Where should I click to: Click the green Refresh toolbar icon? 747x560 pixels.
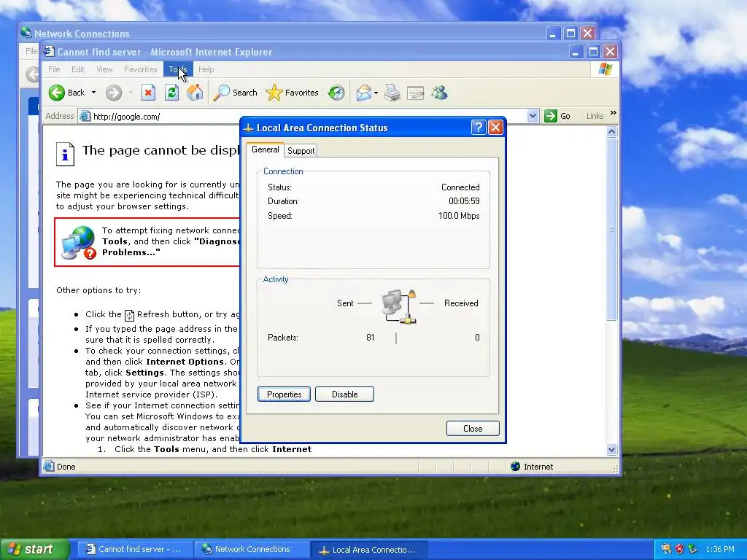click(x=171, y=93)
